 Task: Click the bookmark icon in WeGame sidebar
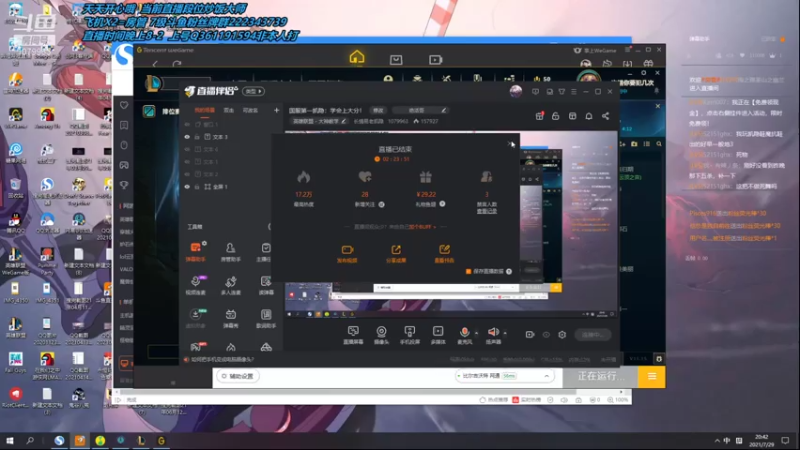click(x=124, y=125)
